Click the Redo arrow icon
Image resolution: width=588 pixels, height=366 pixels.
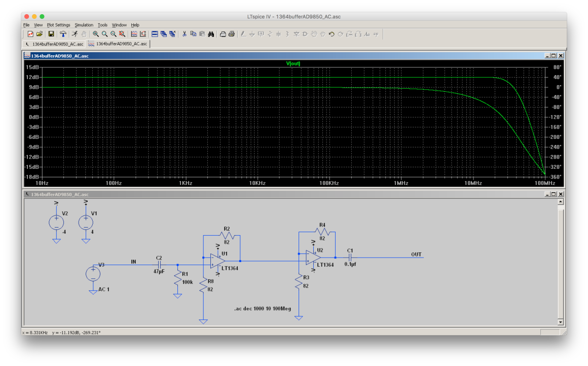341,34
